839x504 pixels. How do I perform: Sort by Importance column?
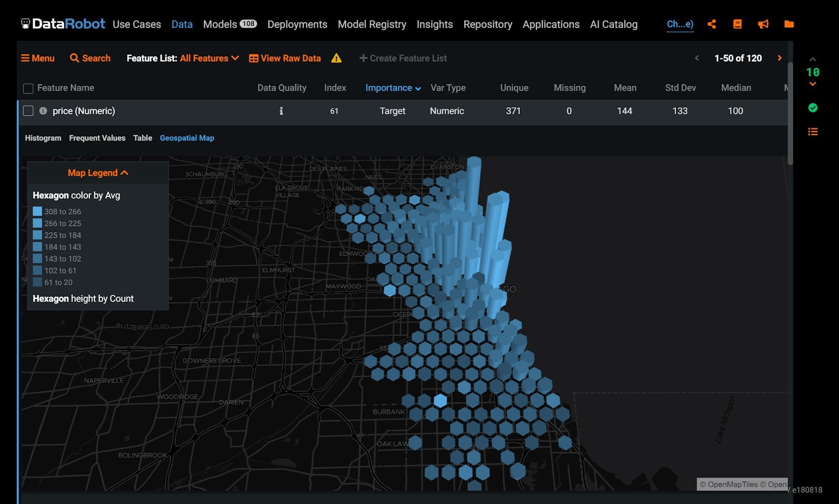click(x=393, y=88)
